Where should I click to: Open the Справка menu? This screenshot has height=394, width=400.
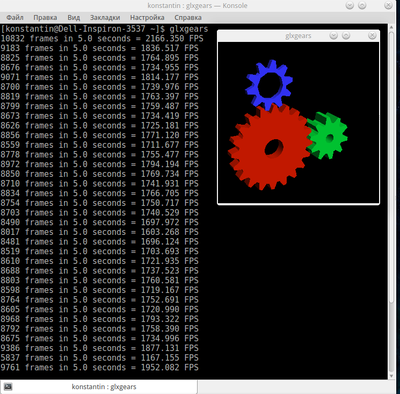point(188,17)
